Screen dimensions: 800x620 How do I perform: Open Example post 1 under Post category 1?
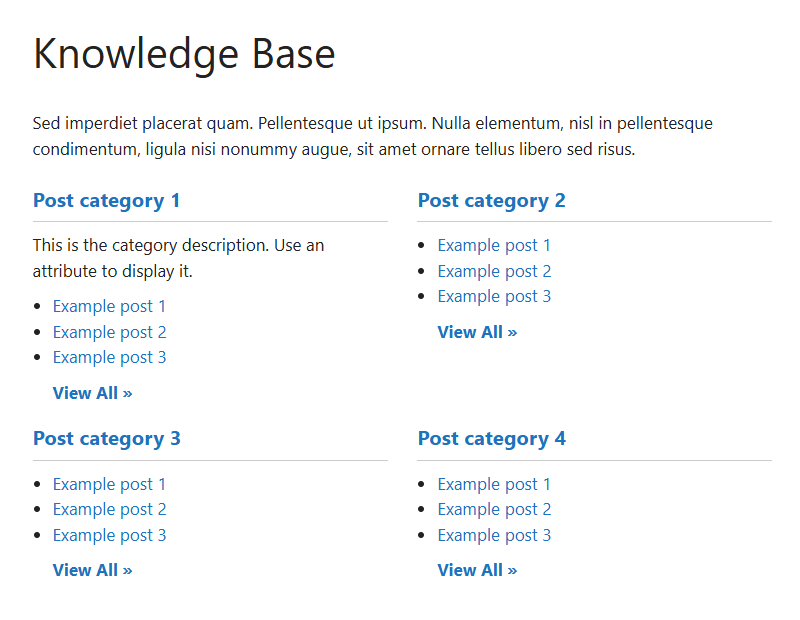[x=109, y=306]
